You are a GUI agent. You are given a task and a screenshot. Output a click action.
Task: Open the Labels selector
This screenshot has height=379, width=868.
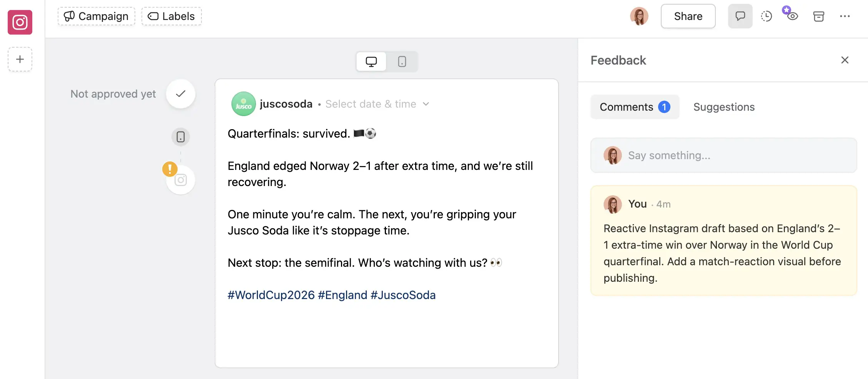tap(171, 16)
